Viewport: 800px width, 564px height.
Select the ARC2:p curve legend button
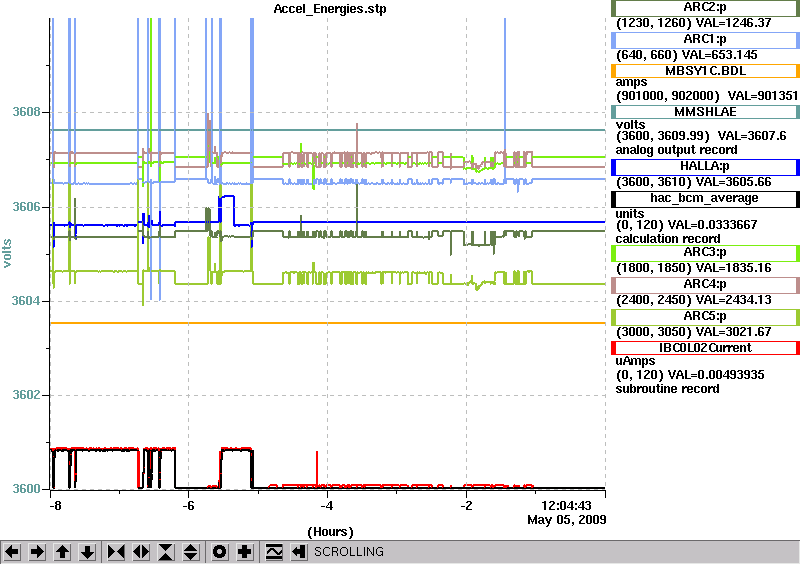(706, 8)
